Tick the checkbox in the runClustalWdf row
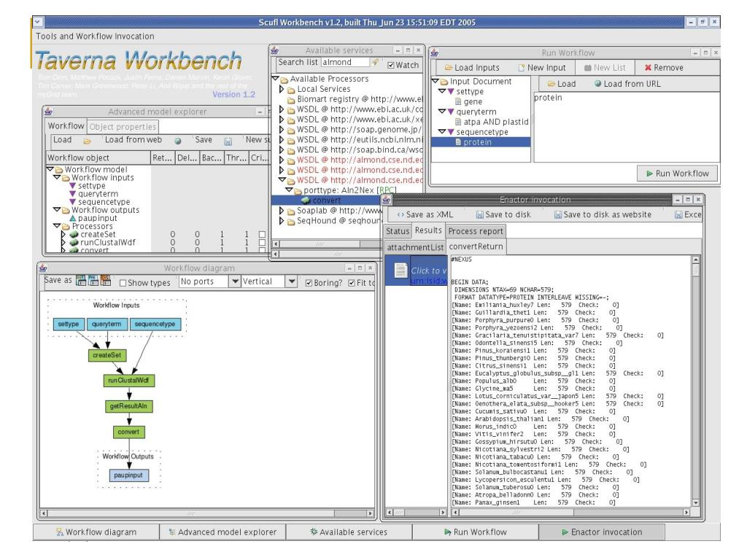This screenshot has width=747, height=560. (262, 242)
